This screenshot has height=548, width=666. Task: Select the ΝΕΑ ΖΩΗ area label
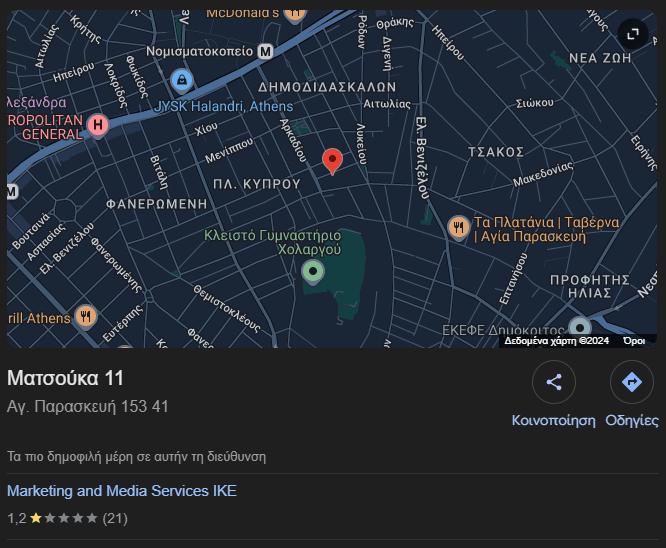(x=600, y=58)
